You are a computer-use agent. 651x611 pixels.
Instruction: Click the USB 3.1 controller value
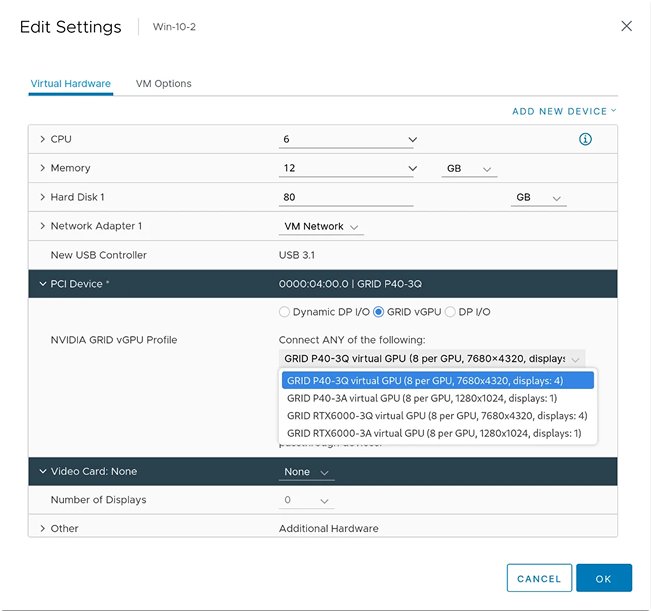coord(297,255)
